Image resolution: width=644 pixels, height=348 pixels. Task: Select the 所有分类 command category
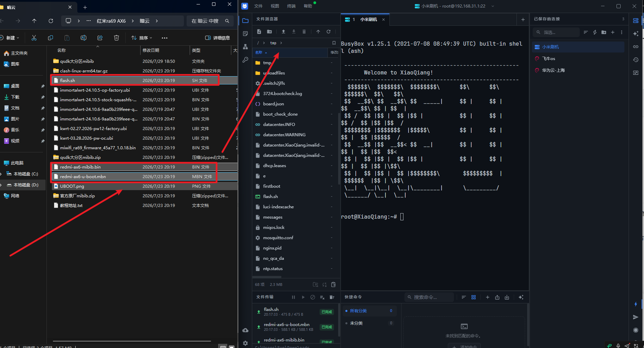coord(370,311)
